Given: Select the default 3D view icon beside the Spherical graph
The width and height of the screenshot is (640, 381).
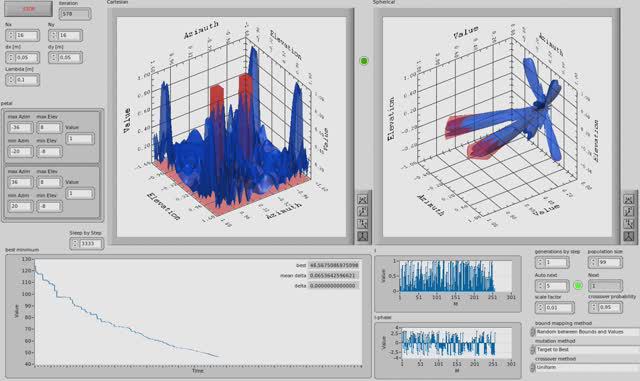Looking at the screenshot, I should (x=629, y=236).
